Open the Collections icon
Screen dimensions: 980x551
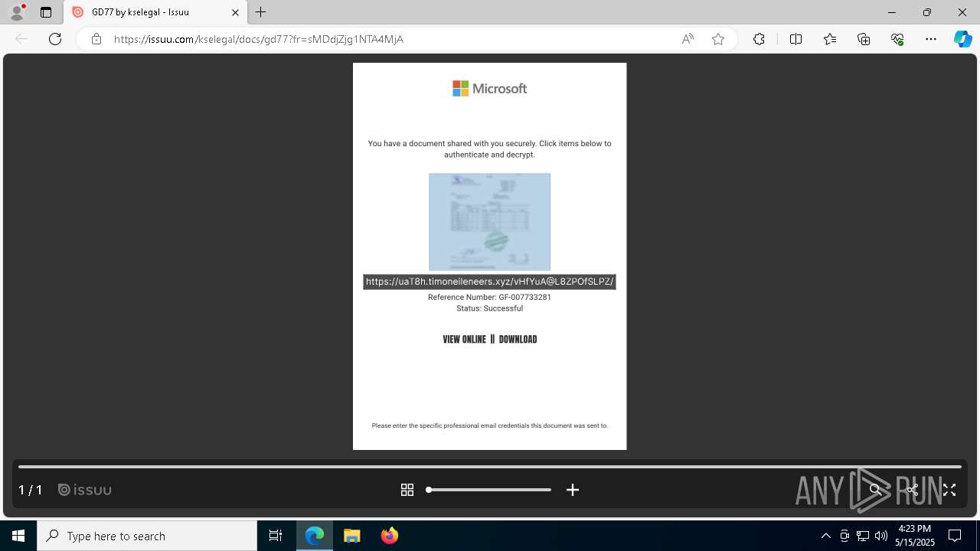(x=864, y=39)
